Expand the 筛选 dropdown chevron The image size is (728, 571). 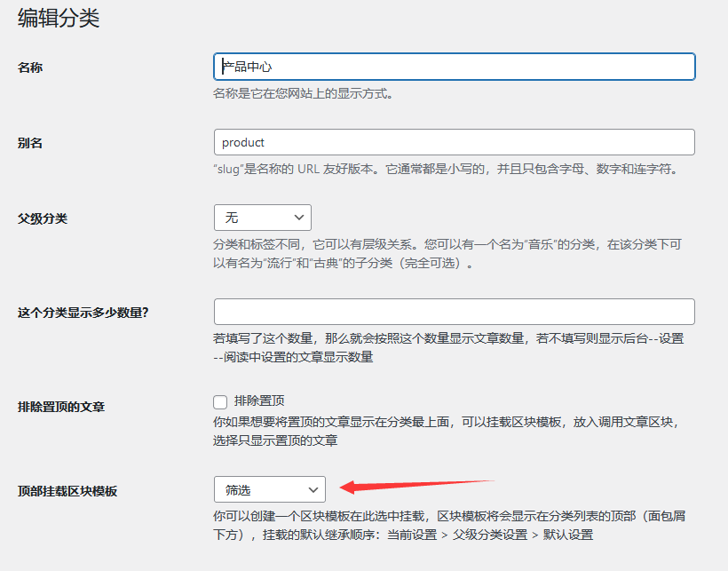(315, 489)
